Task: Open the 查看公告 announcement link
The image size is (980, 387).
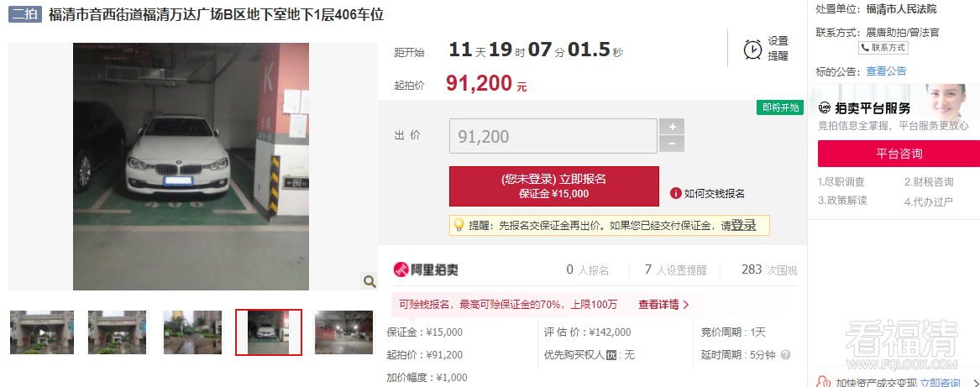Action: click(886, 71)
